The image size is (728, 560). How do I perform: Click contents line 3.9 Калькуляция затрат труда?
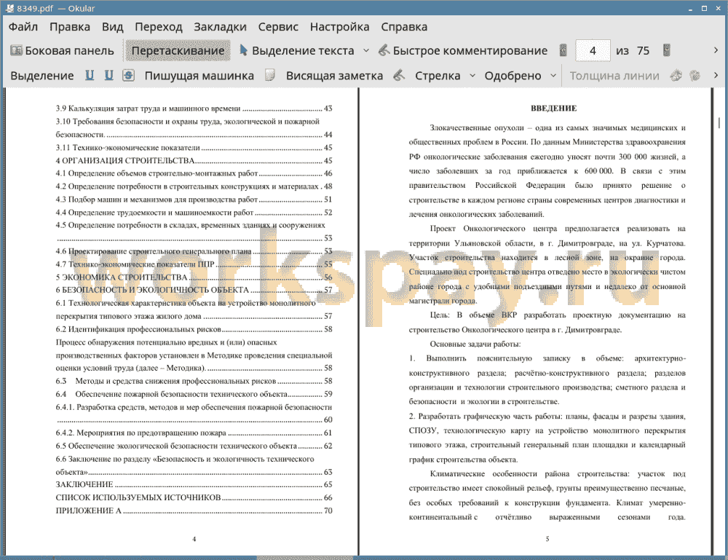[194, 109]
